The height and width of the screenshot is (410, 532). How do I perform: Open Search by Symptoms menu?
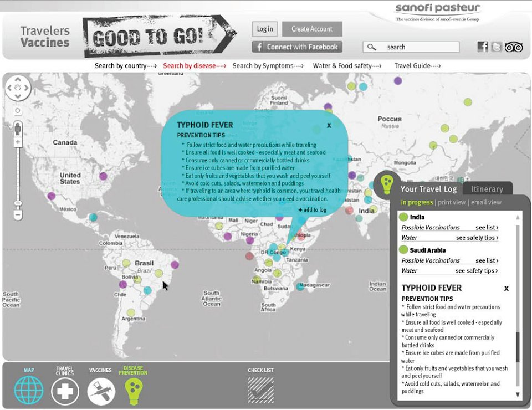pos(268,66)
